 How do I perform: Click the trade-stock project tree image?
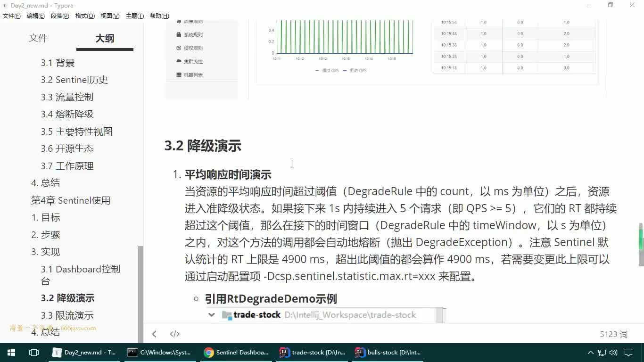pyautogui.click(x=326, y=315)
